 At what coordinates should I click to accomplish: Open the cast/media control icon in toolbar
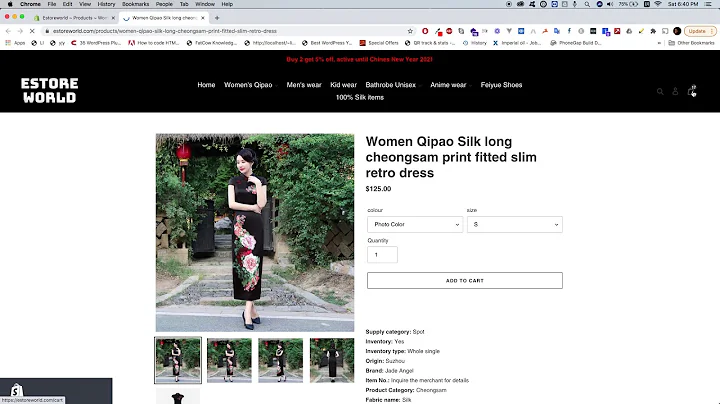(x=665, y=31)
